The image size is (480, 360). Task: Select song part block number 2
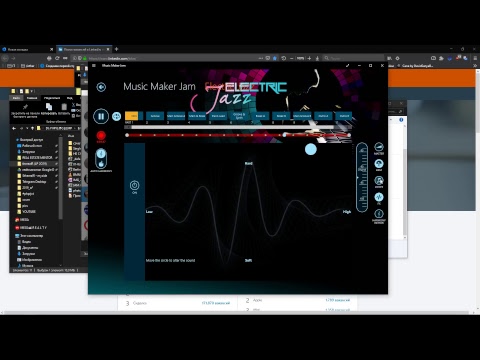point(155,116)
